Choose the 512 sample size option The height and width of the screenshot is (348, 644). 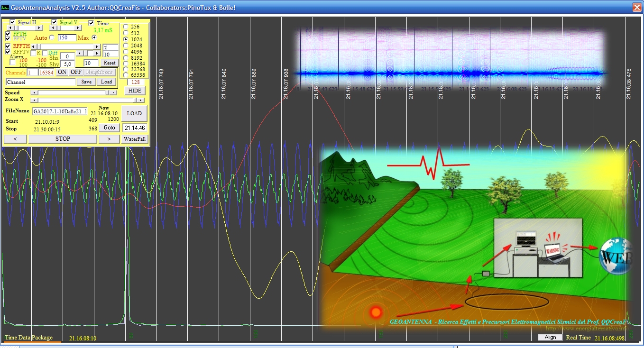pos(126,33)
